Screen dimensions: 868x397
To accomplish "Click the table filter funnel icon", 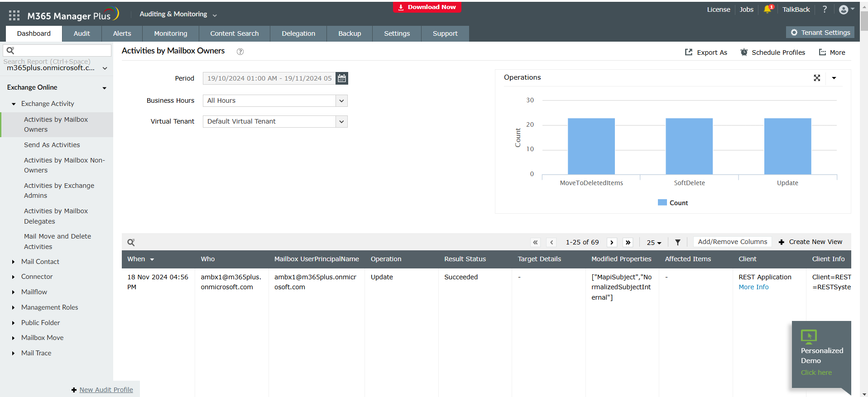I will (677, 243).
